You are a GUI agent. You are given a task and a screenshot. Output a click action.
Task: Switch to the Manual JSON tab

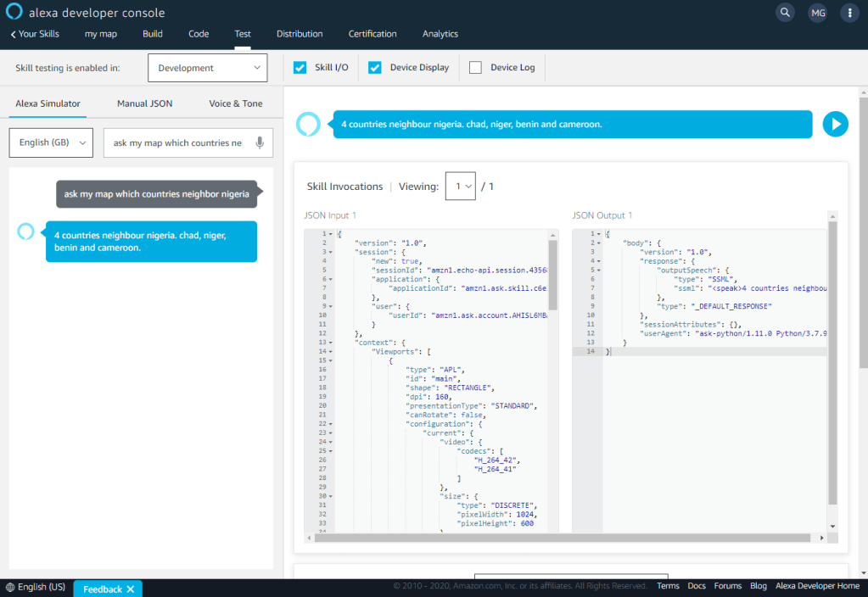[144, 103]
